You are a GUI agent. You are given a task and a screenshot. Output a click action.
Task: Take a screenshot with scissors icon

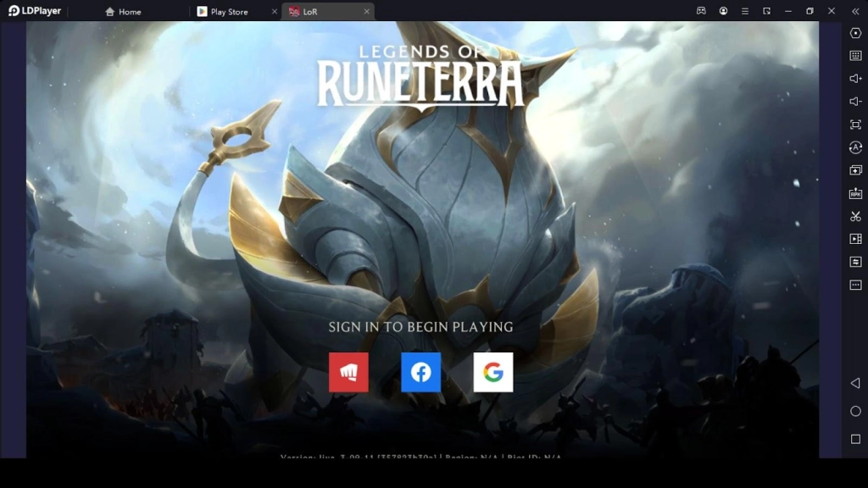[855, 216]
